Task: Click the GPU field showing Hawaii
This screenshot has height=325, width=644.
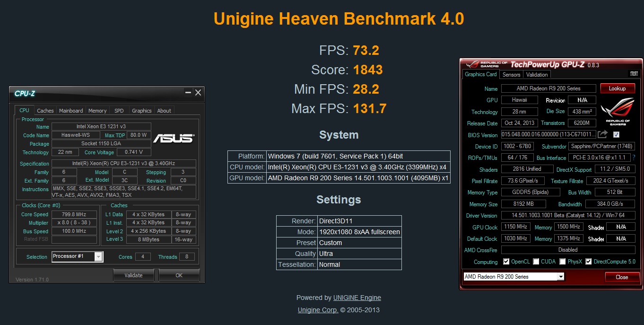Action: click(520, 100)
